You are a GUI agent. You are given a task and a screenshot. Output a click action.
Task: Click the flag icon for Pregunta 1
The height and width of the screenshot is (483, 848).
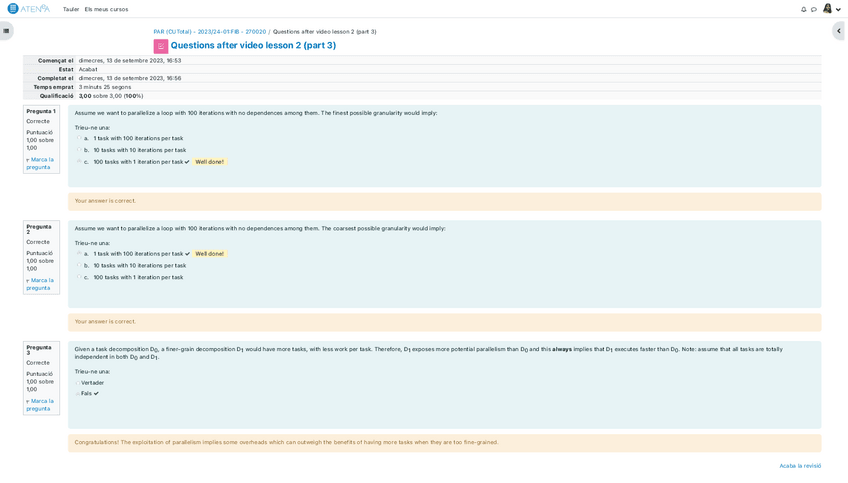pos(28,160)
